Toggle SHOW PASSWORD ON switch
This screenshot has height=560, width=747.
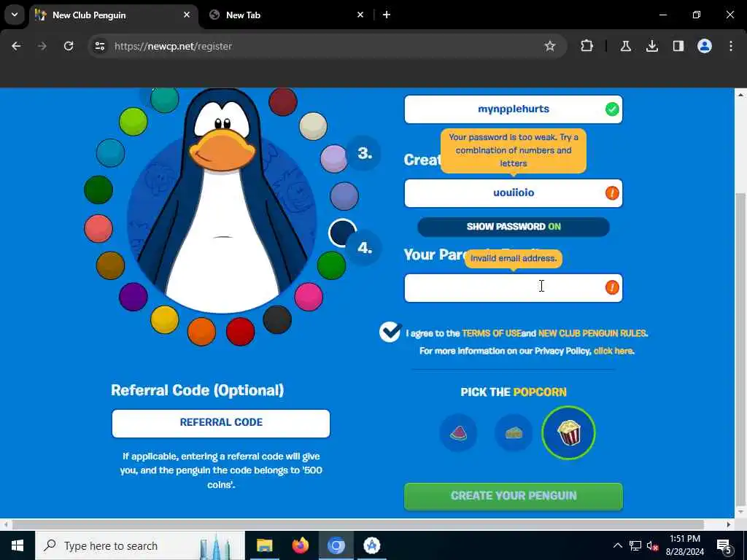tap(514, 227)
